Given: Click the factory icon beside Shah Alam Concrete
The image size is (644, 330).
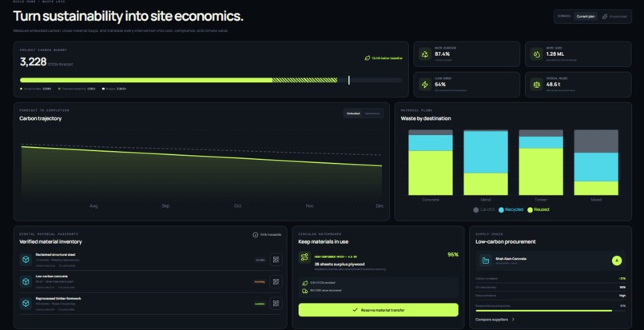Looking at the screenshot, I should pos(486,260).
